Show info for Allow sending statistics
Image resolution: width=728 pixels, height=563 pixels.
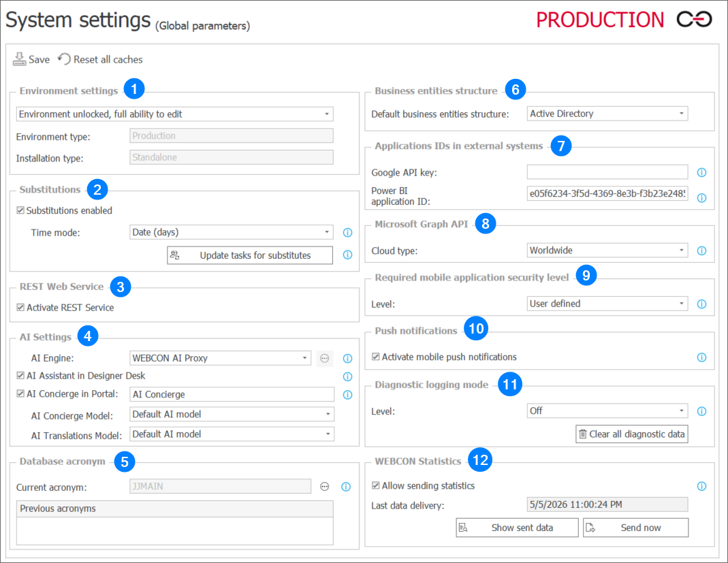point(701,486)
